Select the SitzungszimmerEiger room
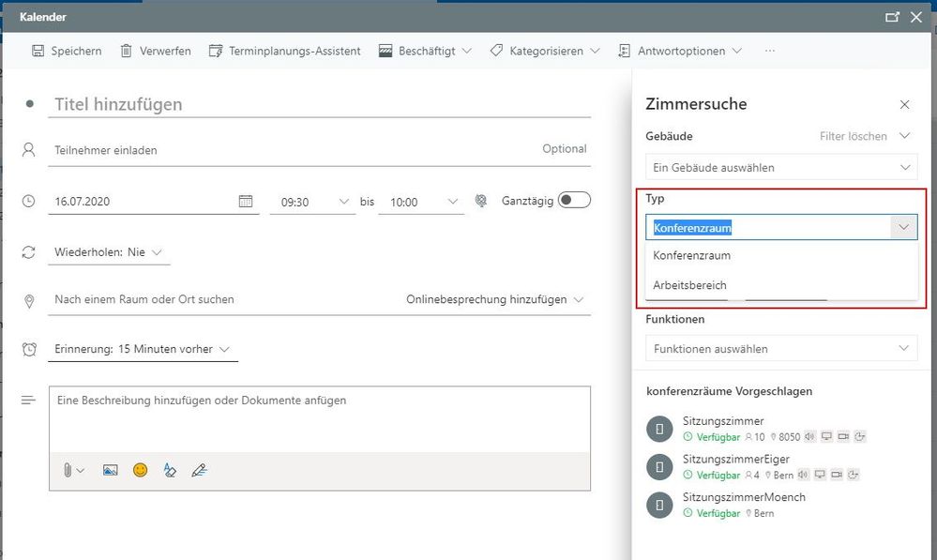Viewport: 937px width, 560px height. point(781,467)
